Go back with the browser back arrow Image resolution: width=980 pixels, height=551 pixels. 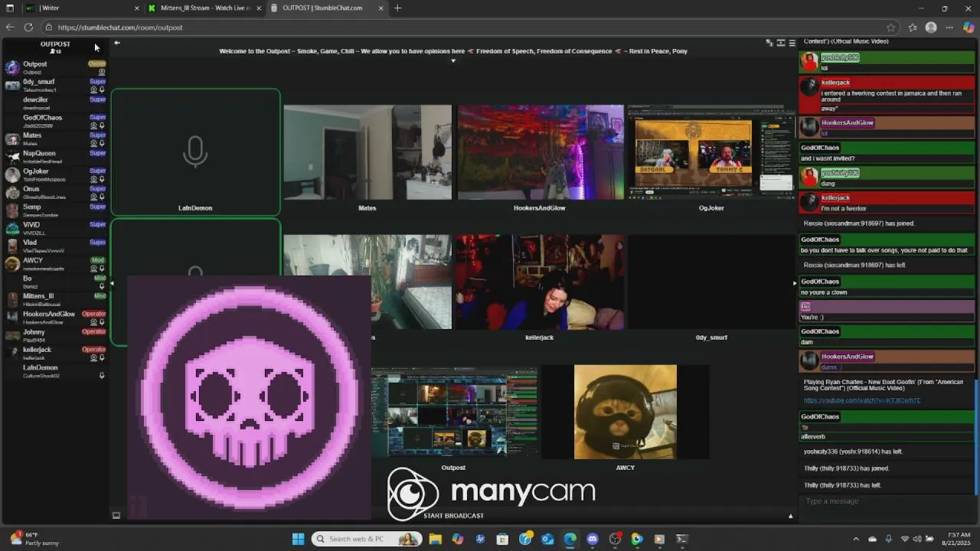point(10,28)
